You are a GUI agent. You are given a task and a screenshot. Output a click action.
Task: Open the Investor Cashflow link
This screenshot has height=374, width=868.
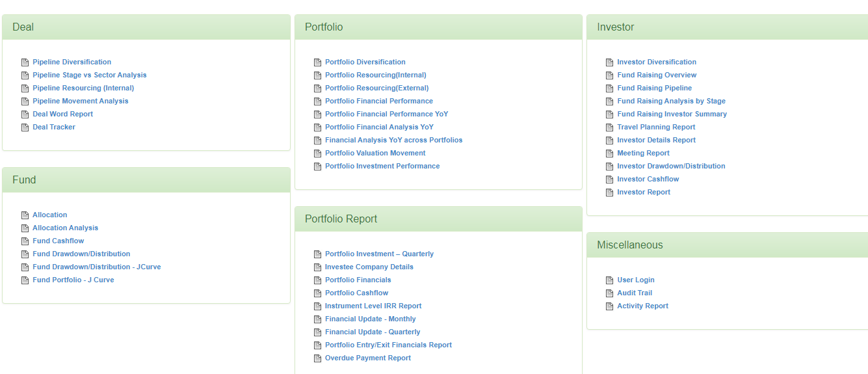pos(648,179)
